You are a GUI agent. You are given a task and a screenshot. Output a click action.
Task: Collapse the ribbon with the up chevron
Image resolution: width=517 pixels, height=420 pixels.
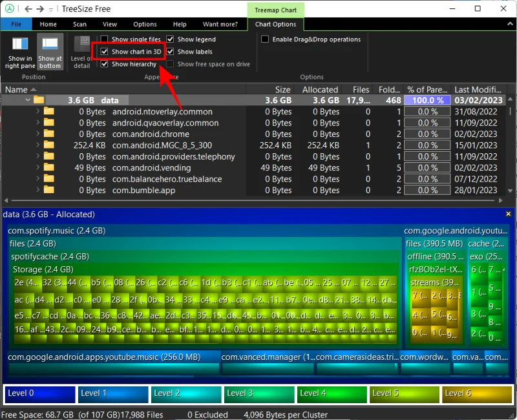coord(510,24)
